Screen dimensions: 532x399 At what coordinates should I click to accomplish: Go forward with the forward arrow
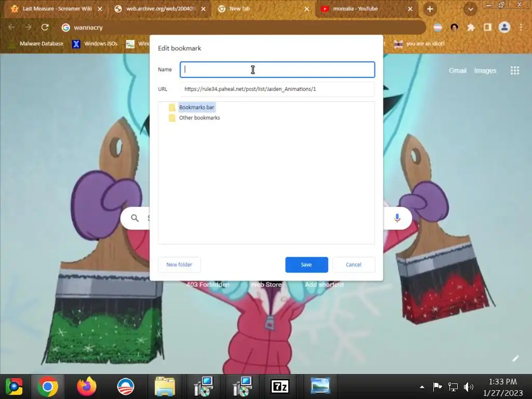[28, 27]
